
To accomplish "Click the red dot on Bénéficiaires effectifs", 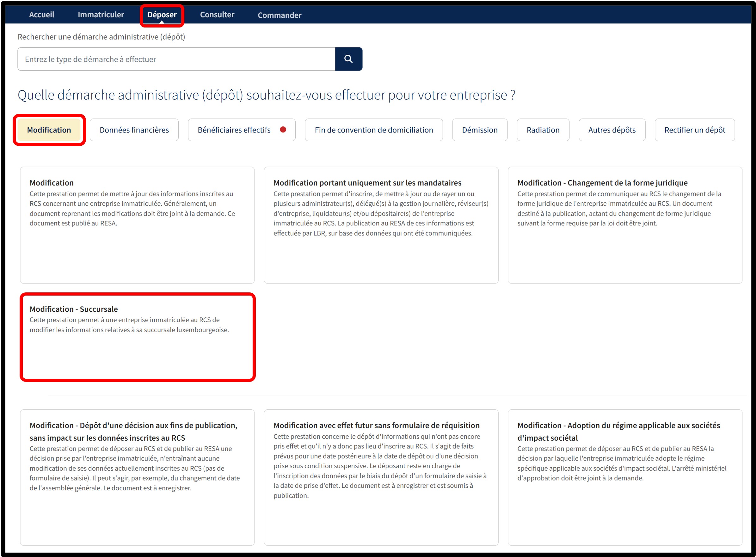I will pos(283,130).
